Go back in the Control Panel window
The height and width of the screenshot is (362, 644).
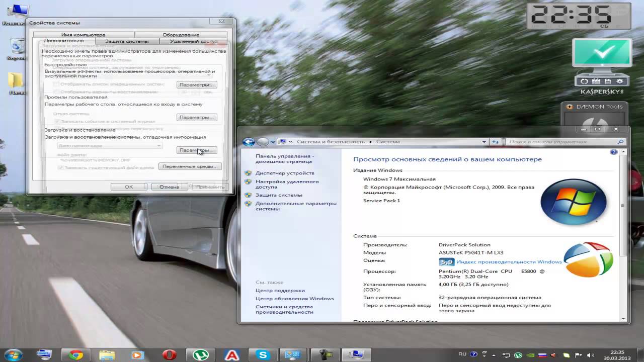[x=249, y=142]
